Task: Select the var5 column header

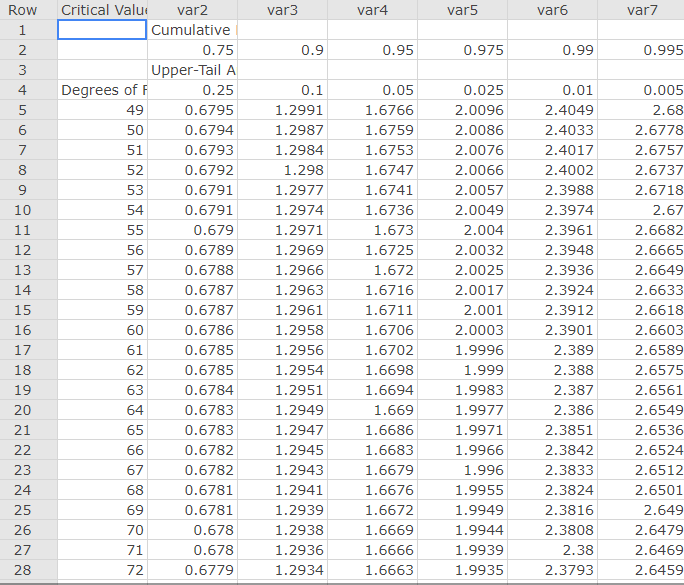Action: click(462, 10)
